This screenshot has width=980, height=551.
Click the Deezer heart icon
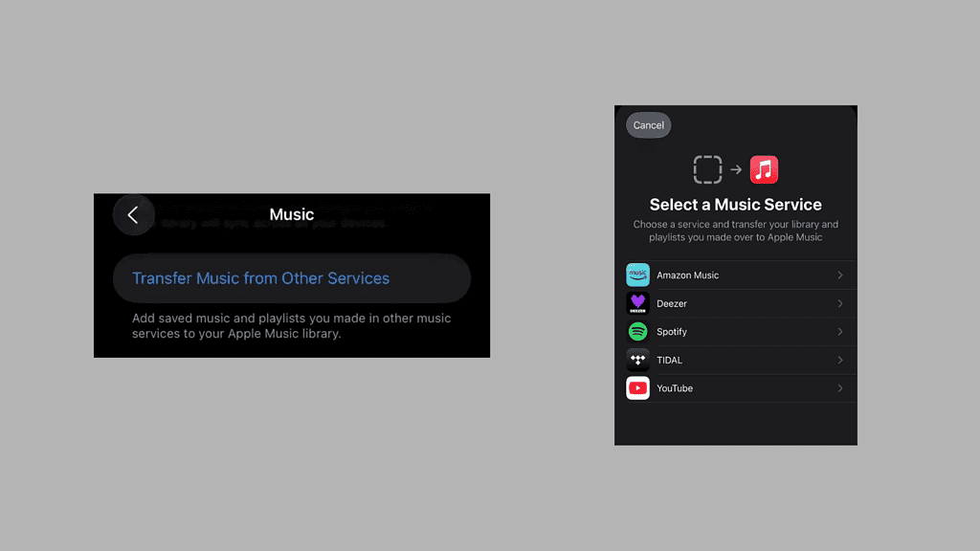637,303
